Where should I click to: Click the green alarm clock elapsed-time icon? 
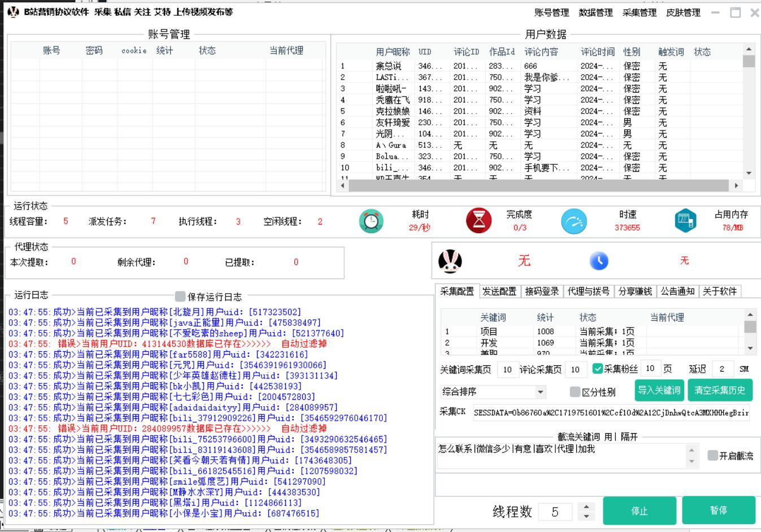[x=371, y=221]
